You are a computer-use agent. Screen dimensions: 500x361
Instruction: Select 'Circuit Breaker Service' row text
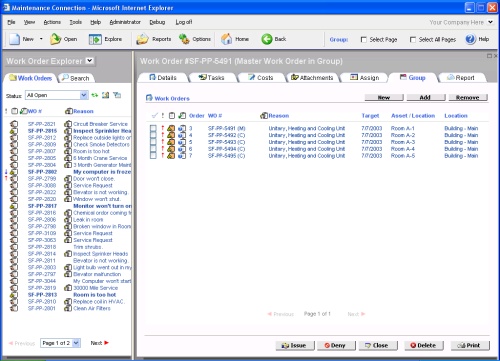[100, 124]
